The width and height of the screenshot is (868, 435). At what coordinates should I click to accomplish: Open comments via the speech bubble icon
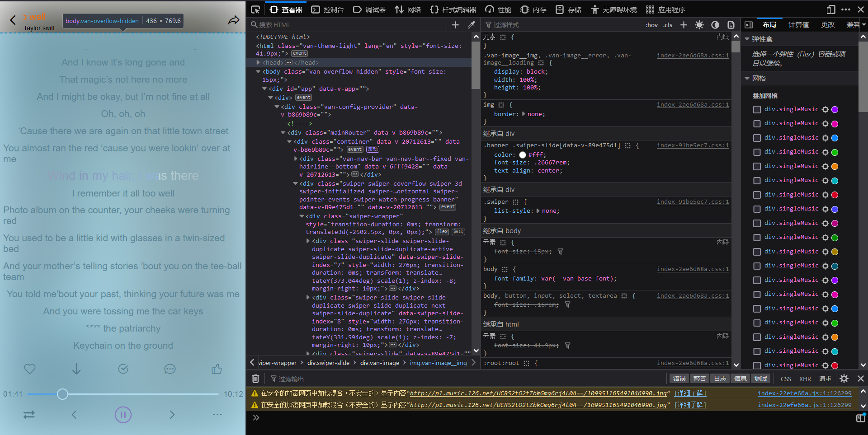pos(170,369)
